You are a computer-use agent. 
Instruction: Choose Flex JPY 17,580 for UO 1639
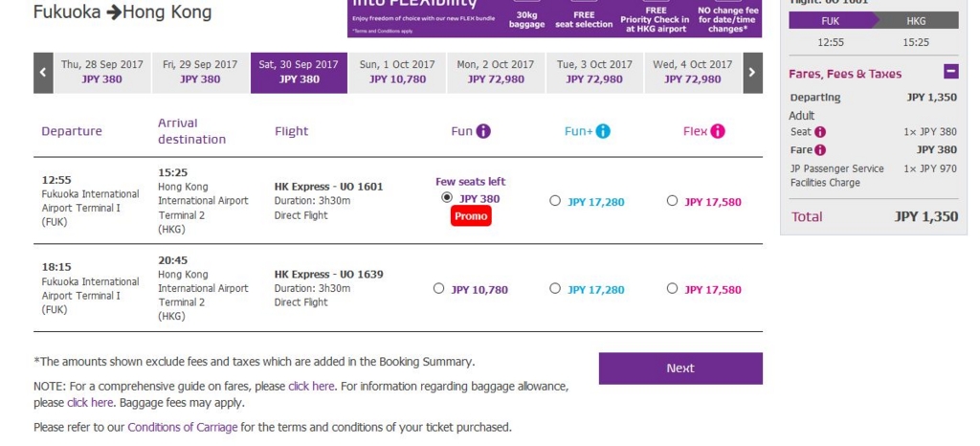point(672,289)
